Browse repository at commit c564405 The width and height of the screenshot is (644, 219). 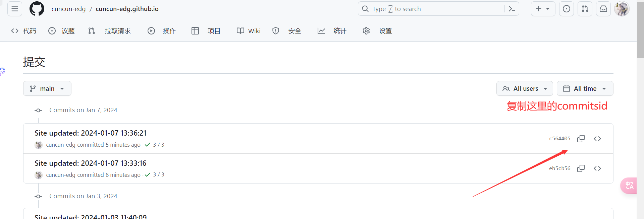pyautogui.click(x=597, y=139)
